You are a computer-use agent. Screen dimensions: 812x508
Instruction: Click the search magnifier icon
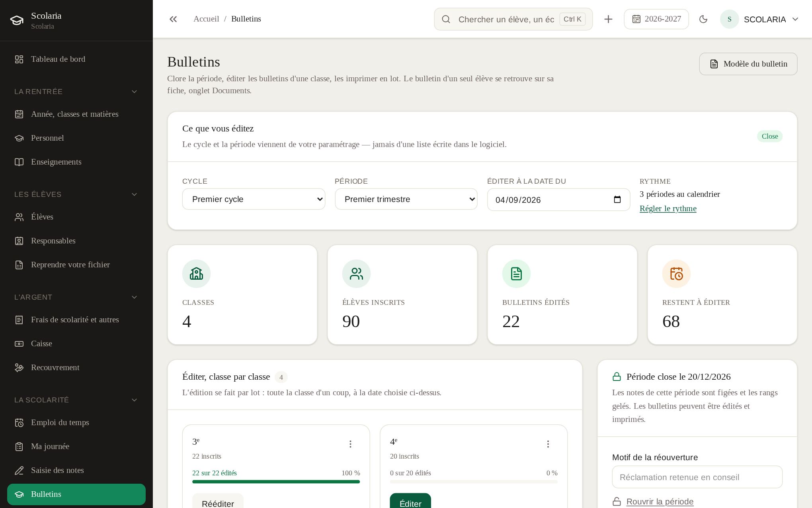[x=446, y=19]
